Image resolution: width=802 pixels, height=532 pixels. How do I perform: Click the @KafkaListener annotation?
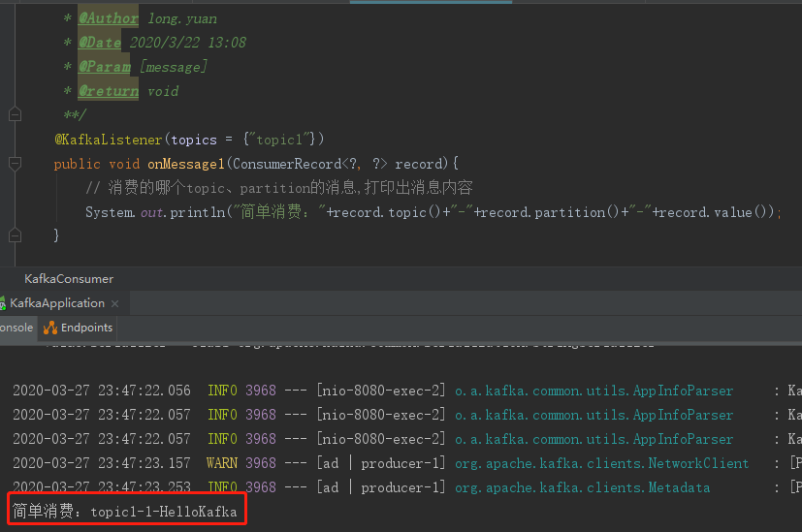pyautogui.click(x=109, y=140)
